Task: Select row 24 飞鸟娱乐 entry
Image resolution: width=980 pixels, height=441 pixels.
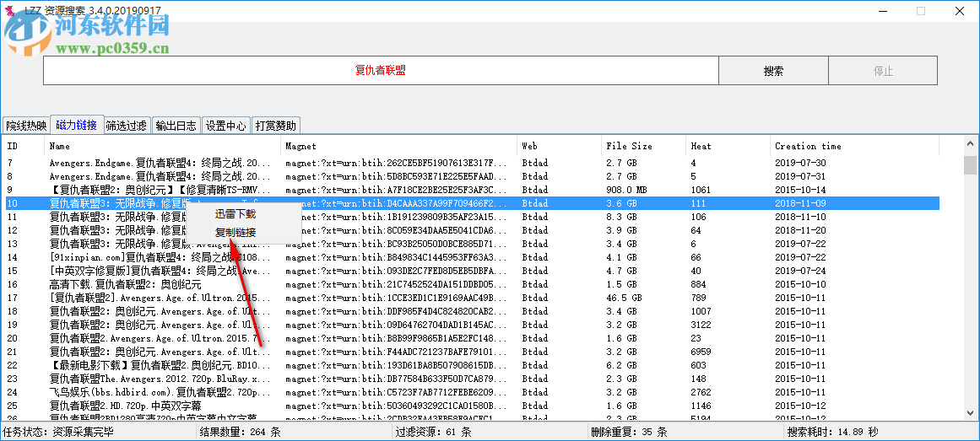Action: (160, 392)
